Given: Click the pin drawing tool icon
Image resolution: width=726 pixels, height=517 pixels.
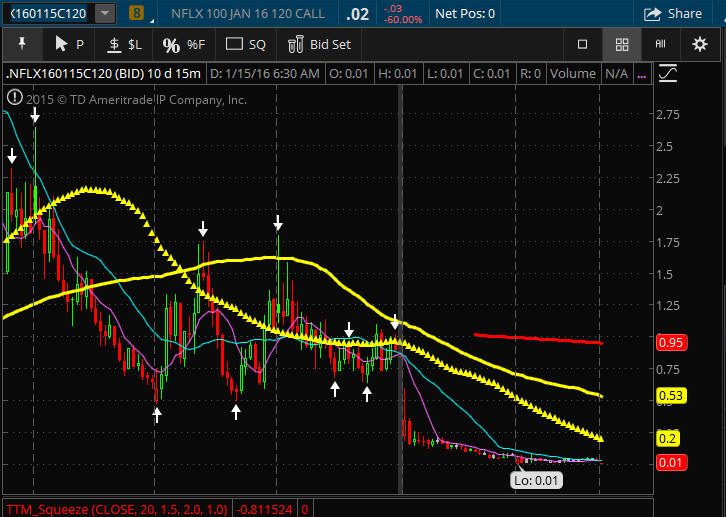Looking at the screenshot, I should 22,44.
